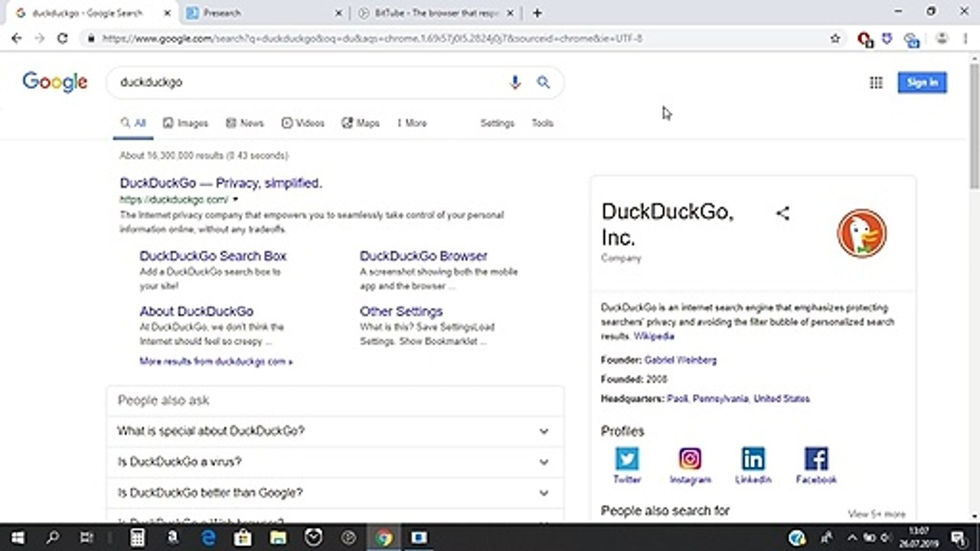
Task: Open the Google apps grid
Action: 876,83
